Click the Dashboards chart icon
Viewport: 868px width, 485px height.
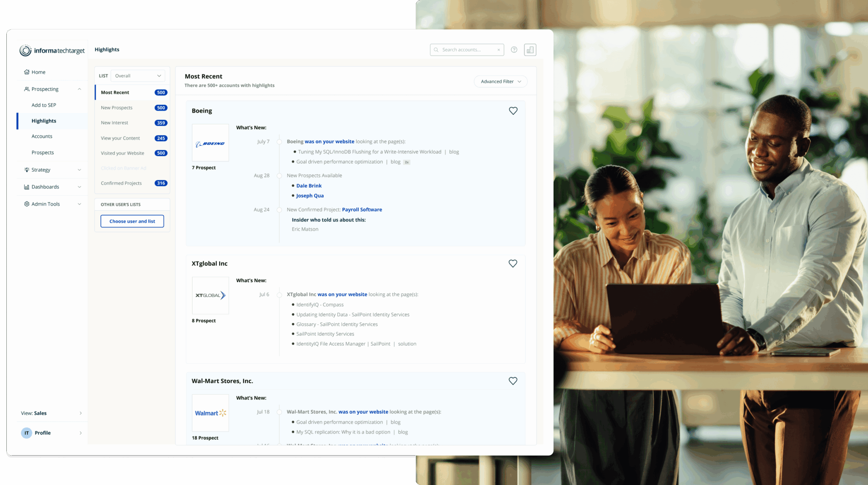pos(27,187)
